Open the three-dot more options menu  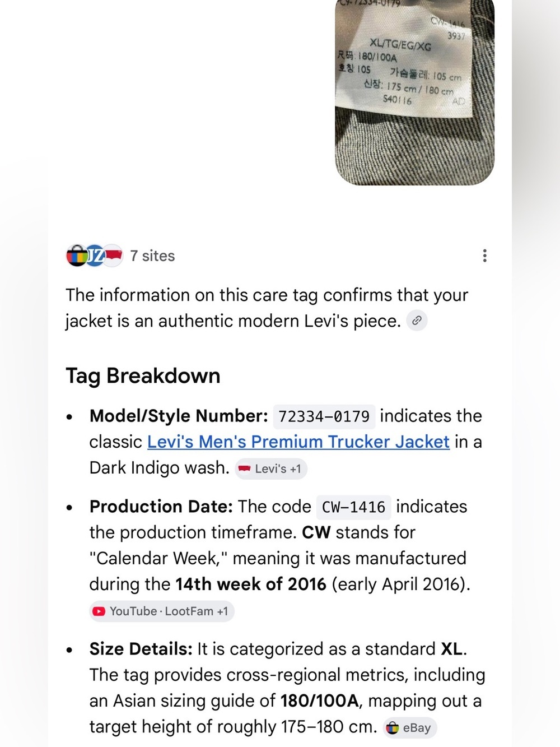484,256
